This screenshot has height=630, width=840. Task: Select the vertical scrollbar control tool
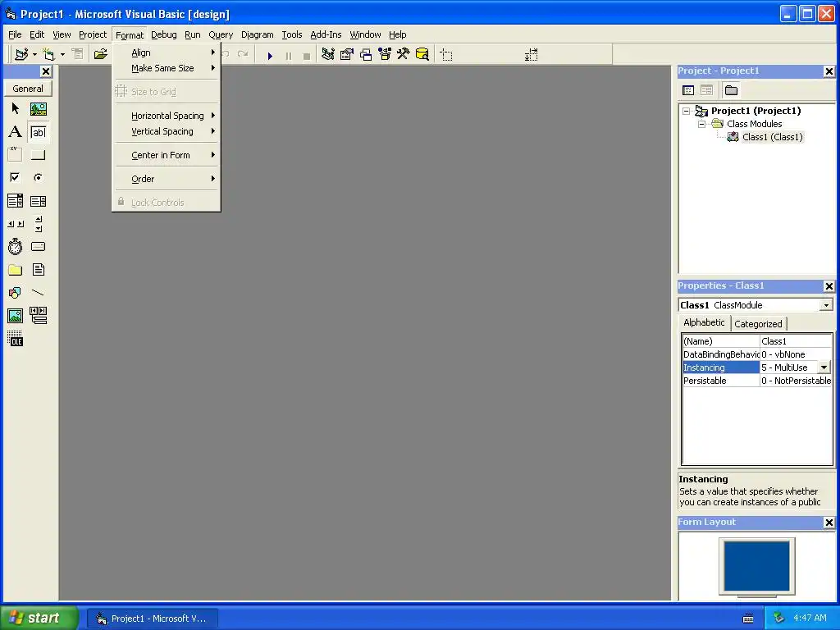point(38,224)
